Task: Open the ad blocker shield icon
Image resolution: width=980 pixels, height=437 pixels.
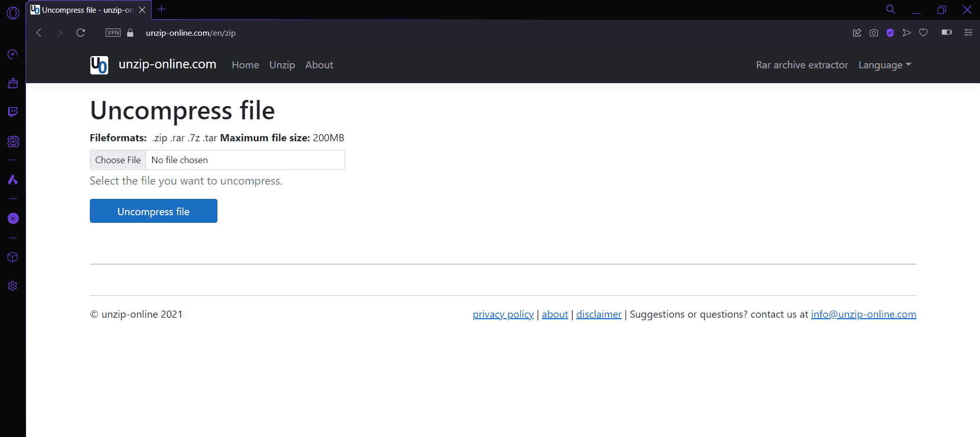Action: coord(890,33)
